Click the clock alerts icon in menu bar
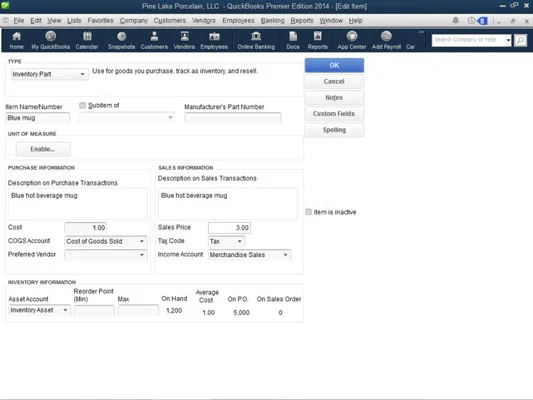Image resolution: width=533 pixels, height=400 pixels. point(471,21)
